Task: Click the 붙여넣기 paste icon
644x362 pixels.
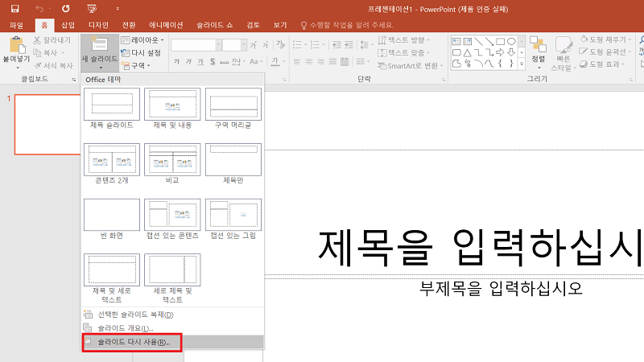Action: coord(16,44)
